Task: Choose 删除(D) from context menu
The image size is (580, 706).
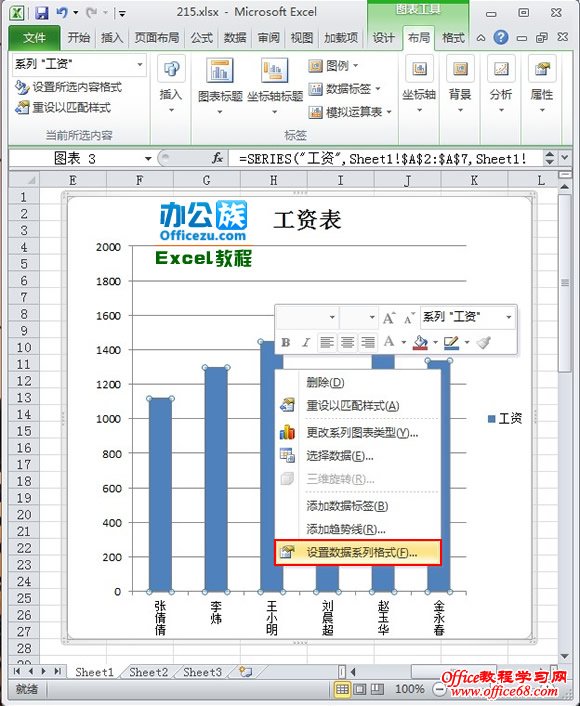Action: click(358, 382)
